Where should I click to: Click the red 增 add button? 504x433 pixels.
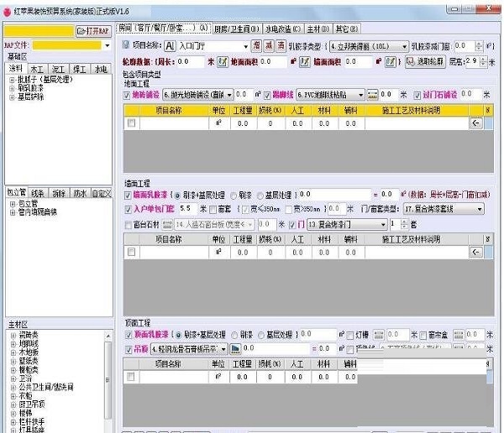[x=256, y=46]
